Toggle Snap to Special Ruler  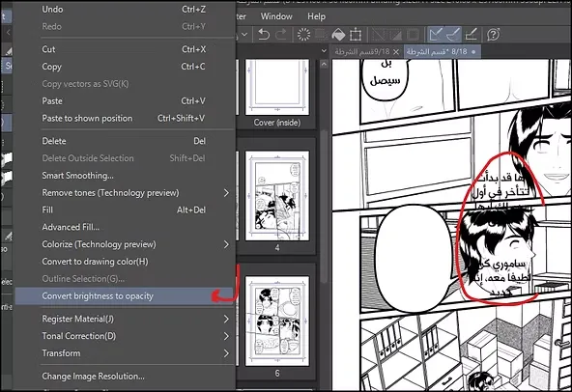453,35
